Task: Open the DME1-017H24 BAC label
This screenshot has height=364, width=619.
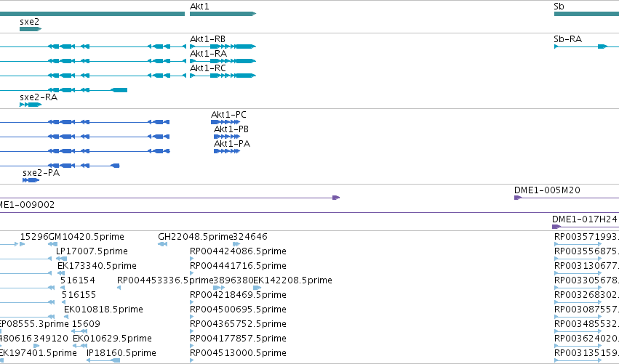Action: pyautogui.click(x=585, y=219)
